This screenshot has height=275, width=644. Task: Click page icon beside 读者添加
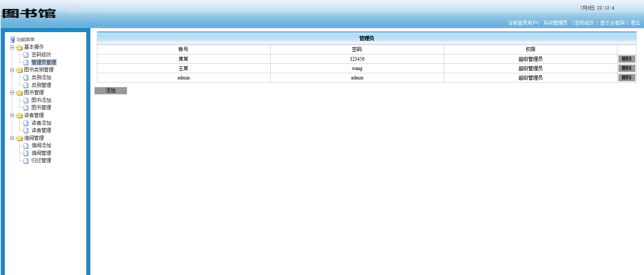(x=26, y=123)
